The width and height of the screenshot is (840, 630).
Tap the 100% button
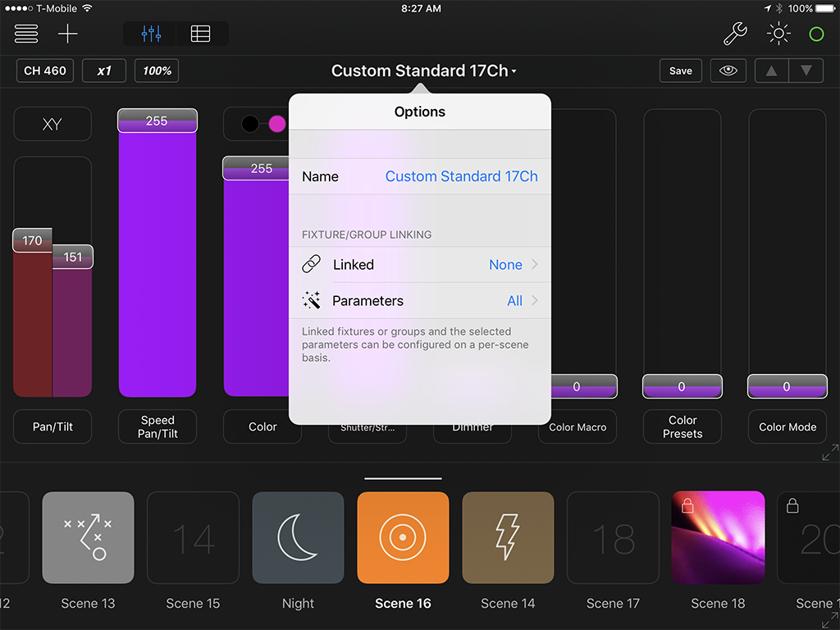pos(157,71)
